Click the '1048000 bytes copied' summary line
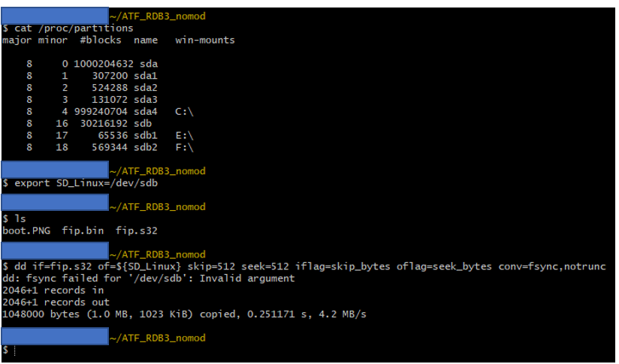The image size is (619, 364). tap(184, 314)
